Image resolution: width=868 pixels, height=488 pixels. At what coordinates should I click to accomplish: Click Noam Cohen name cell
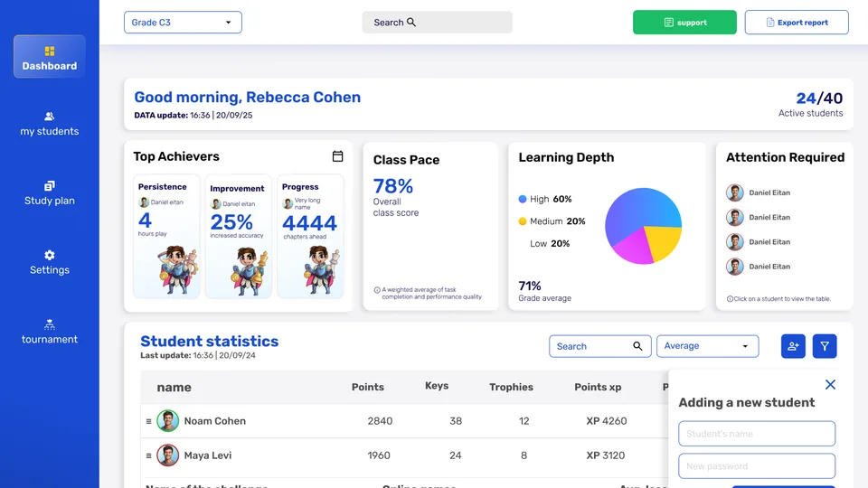pos(215,421)
